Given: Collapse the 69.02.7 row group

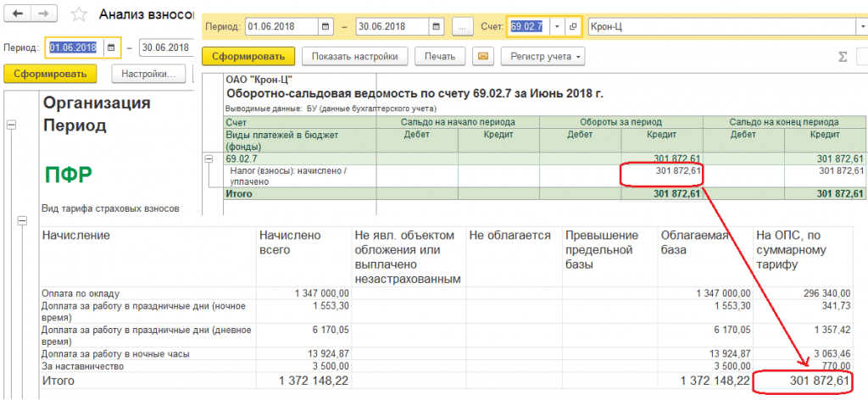Looking at the screenshot, I should pyautogui.click(x=209, y=158).
